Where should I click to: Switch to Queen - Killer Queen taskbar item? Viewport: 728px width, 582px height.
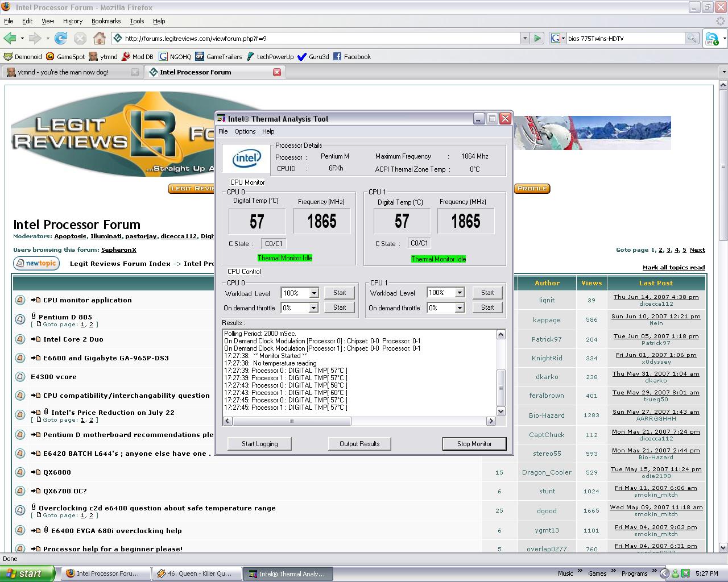[197, 573]
